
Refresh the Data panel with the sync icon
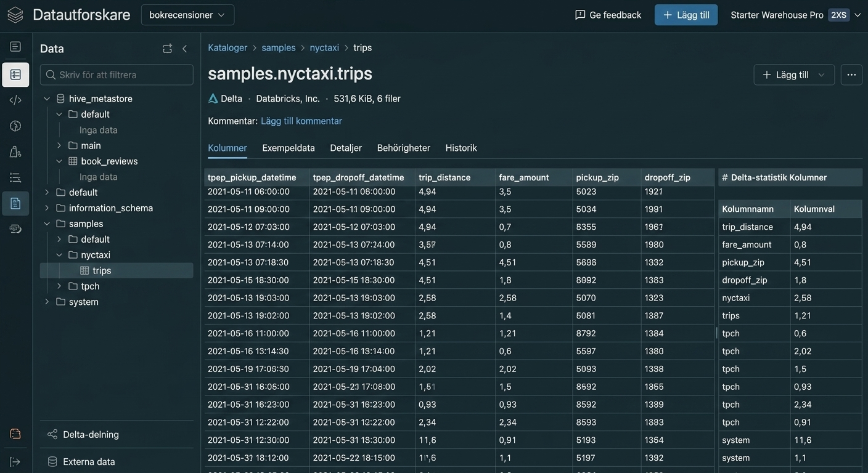point(167,49)
